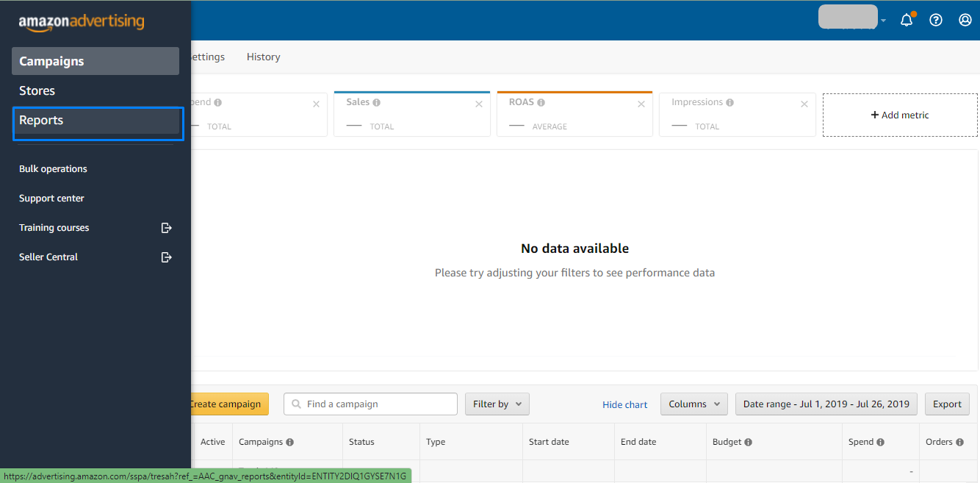
Task: Show info tooltip for Impressions metric
Action: (729, 103)
